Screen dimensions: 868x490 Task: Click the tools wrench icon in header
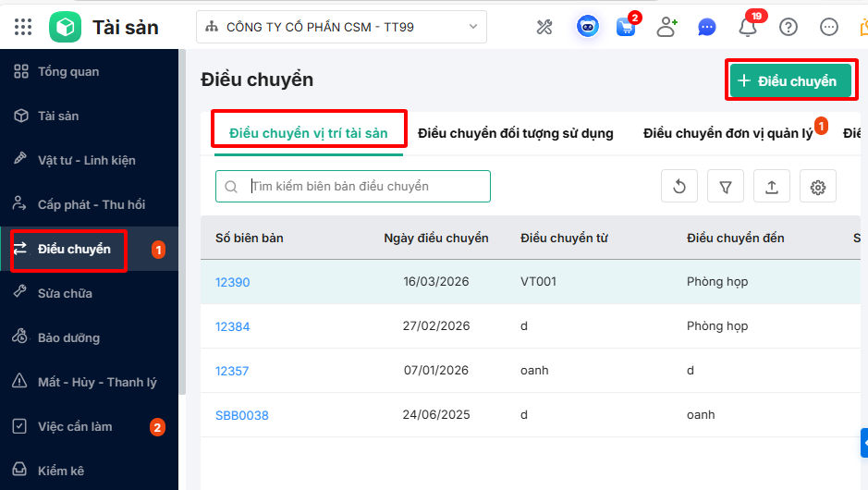click(x=544, y=27)
